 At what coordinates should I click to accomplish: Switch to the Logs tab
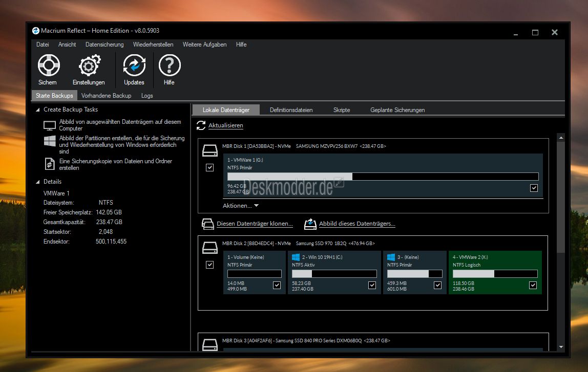coord(147,96)
